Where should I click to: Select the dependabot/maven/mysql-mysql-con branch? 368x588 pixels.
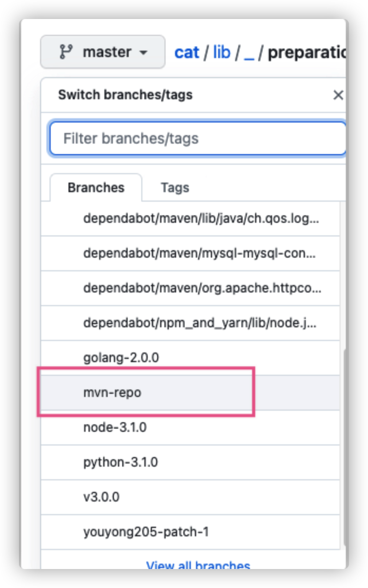point(199,253)
